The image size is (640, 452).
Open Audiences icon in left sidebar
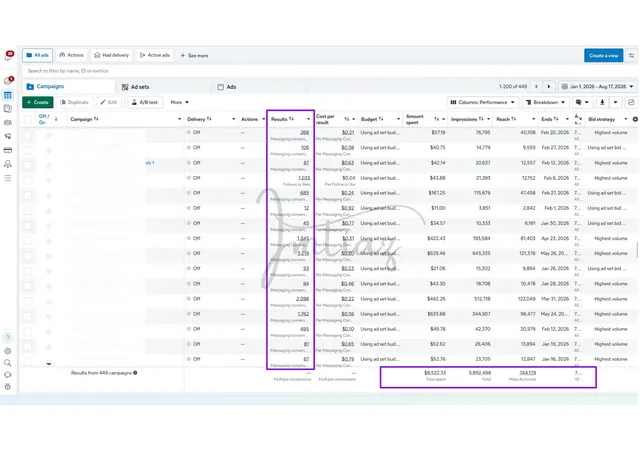[x=8, y=122]
